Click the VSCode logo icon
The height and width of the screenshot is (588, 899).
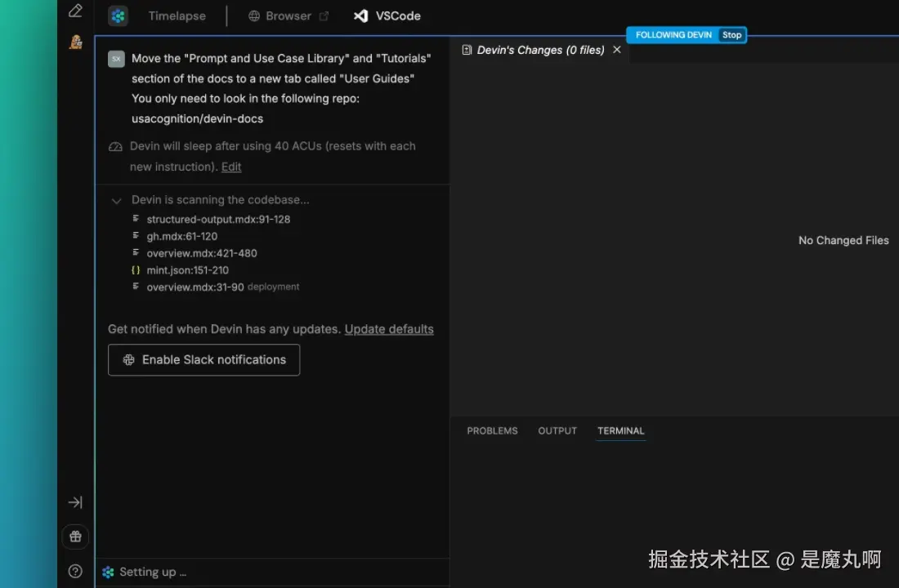[x=361, y=16]
